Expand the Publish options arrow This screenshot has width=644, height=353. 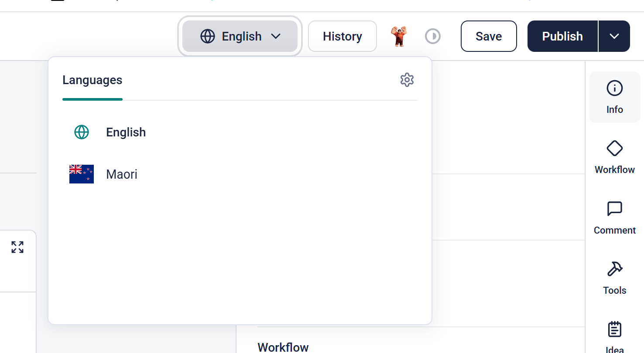[614, 36]
